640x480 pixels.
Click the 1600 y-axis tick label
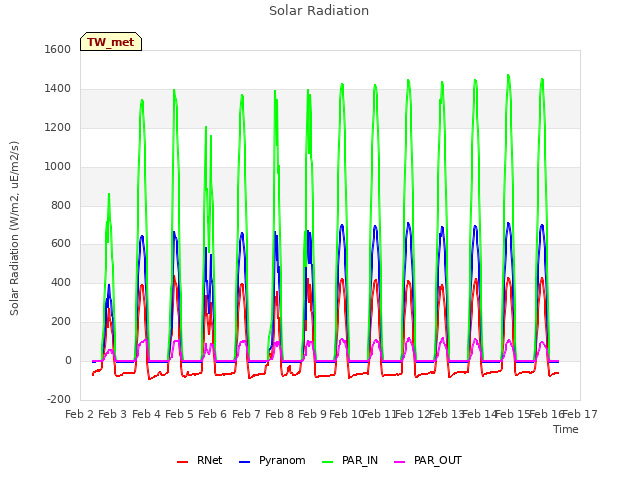pyautogui.click(x=58, y=49)
